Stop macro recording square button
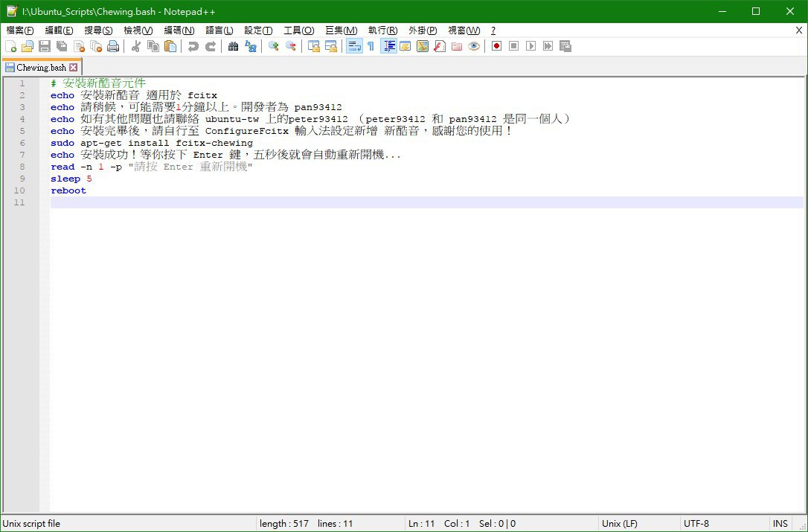 [513, 46]
